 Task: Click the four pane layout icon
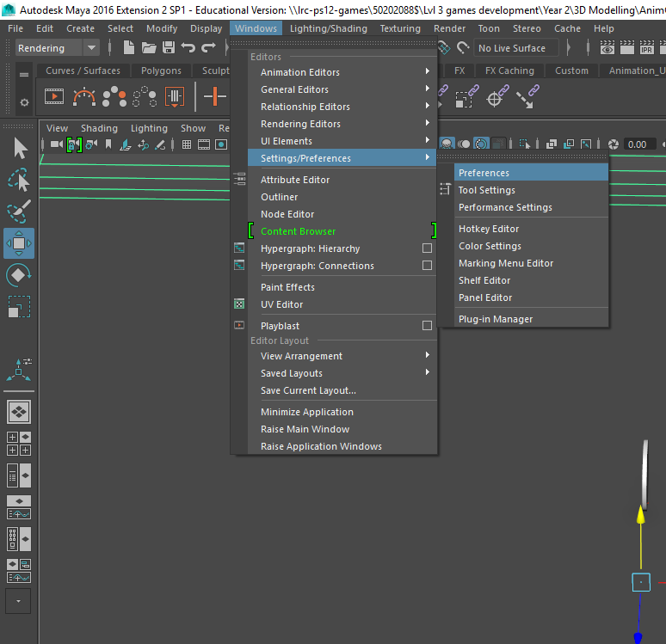click(x=19, y=444)
